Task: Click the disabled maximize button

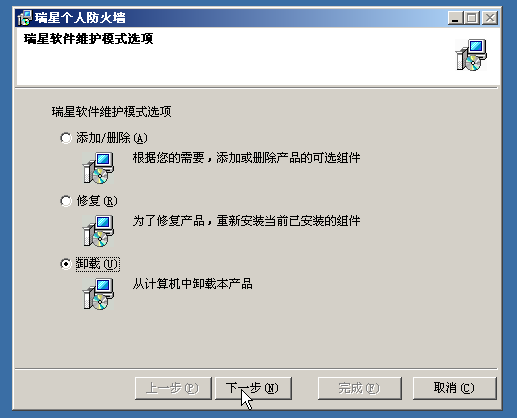Action: coord(472,18)
